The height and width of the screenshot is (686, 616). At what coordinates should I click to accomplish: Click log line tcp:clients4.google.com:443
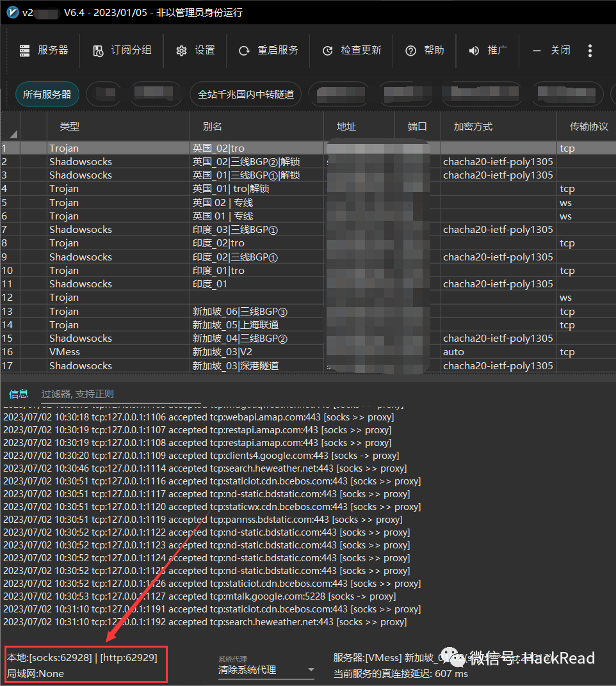click(x=201, y=456)
